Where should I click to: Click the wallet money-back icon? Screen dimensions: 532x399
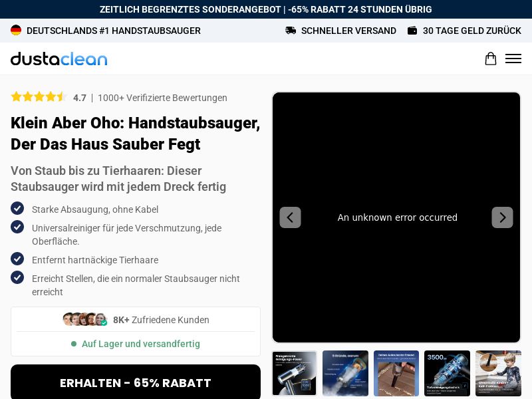(412, 31)
